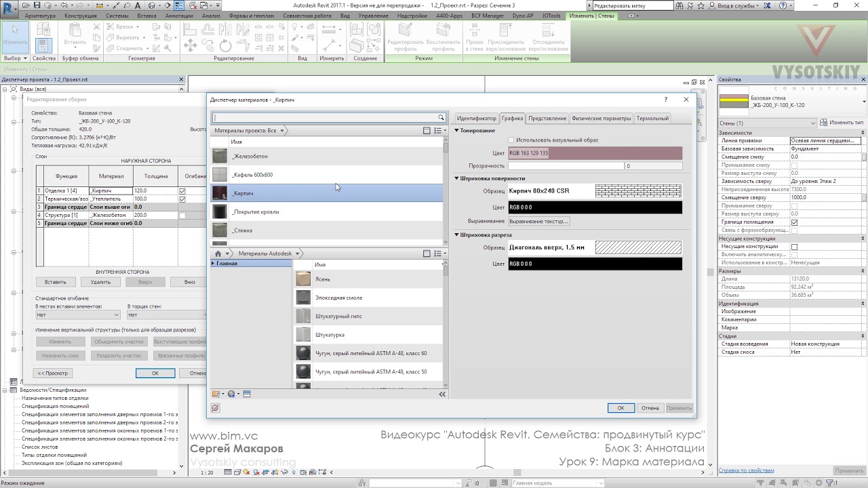
Task: Open Стены (1) type filter dropdown
Action: 767,123
